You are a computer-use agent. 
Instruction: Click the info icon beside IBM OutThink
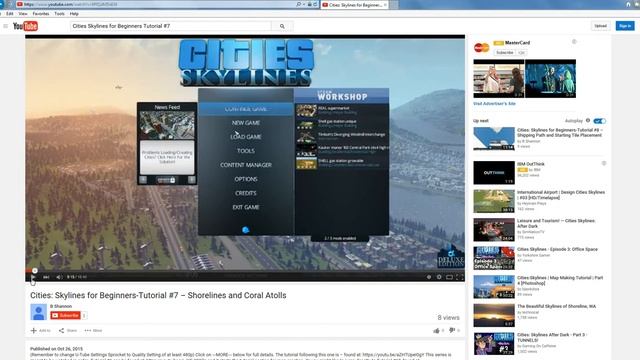(604, 163)
